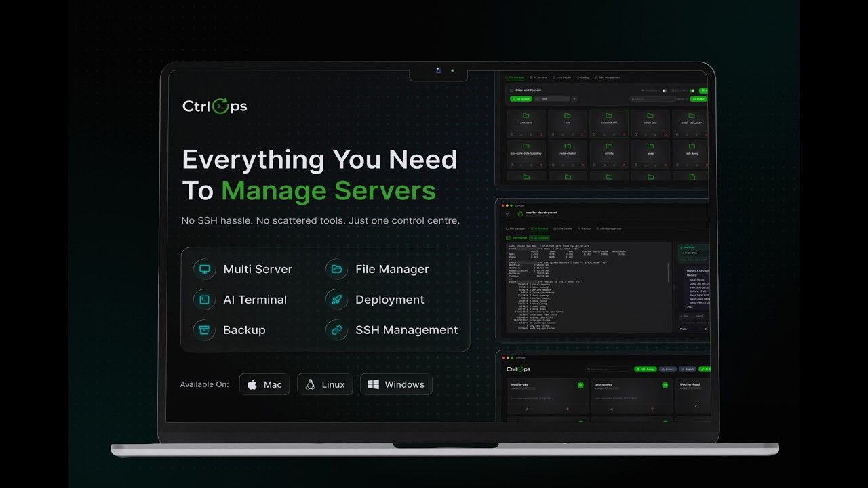Viewport: 868px width, 488px height.
Task: Click the Multi Server monitor icon
Action: [x=204, y=269]
